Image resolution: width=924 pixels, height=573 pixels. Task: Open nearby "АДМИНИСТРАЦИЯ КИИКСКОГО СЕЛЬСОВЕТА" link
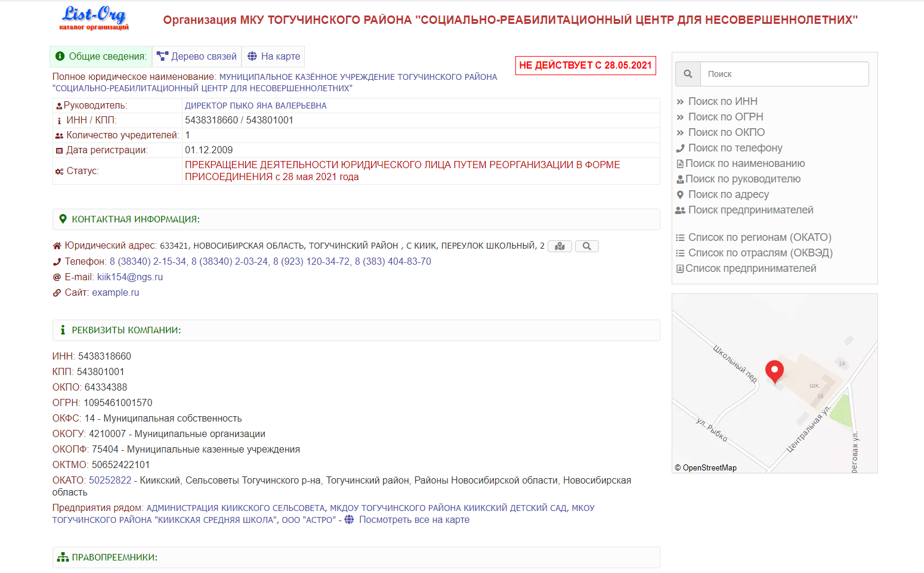coord(236,508)
